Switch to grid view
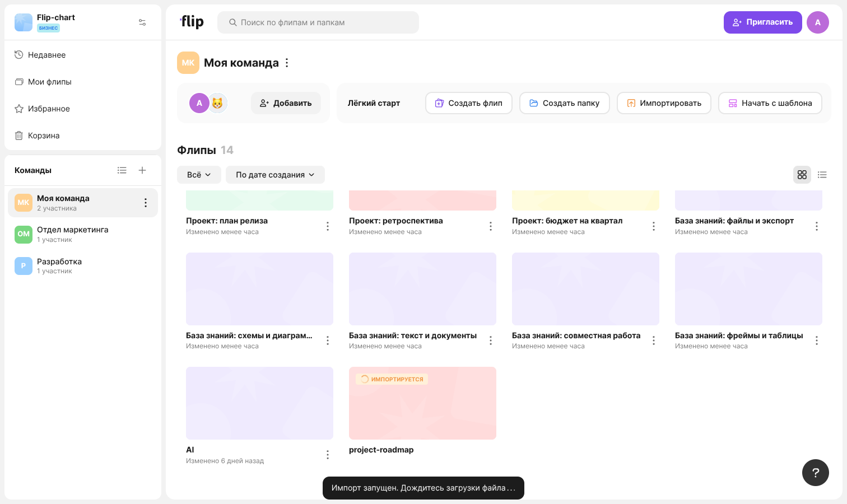Viewport: 847px width, 504px height. point(802,175)
